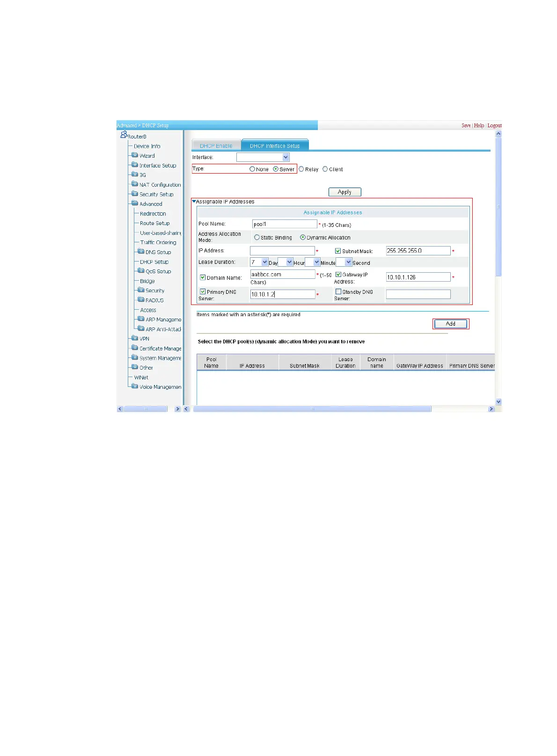Image resolution: width=557 pixels, height=756 pixels.
Task: Open the QoS Setup folder icon
Action: tap(141, 271)
